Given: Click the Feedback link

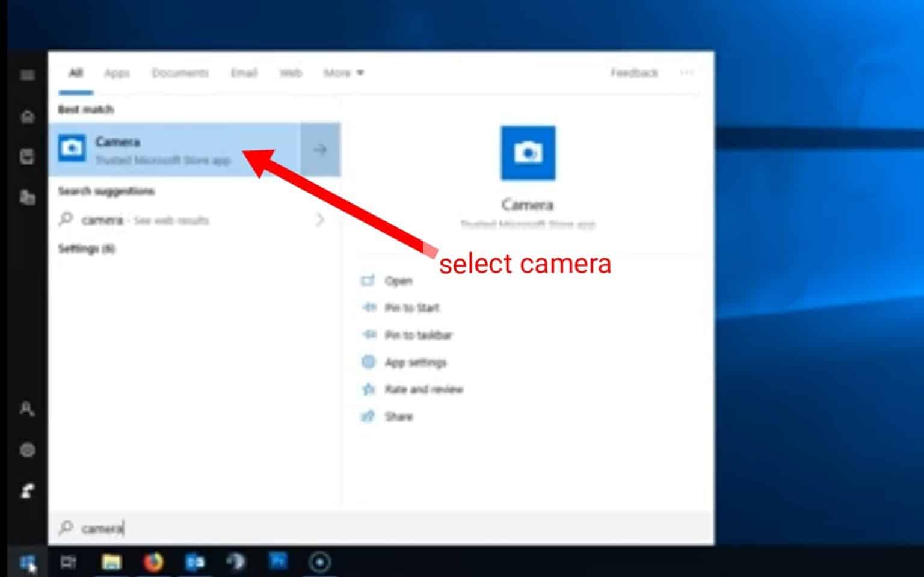Looking at the screenshot, I should tap(633, 72).
